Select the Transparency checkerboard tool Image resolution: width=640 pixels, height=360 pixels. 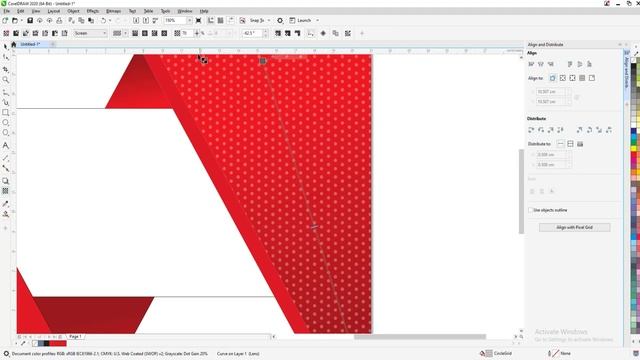(x=5, y=191)
